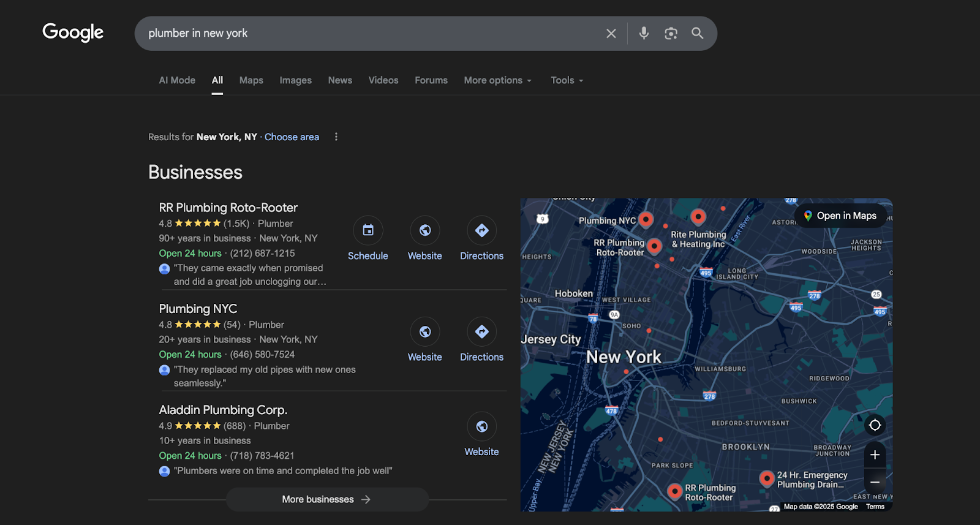Click phone number (212) 687-1215
This screenshot has height=525, width=980.
262,253
